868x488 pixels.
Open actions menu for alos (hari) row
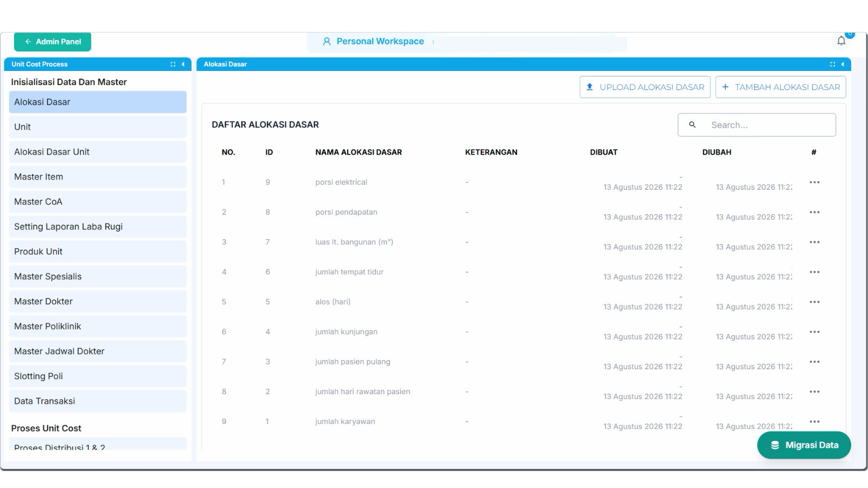coord(814,301)
